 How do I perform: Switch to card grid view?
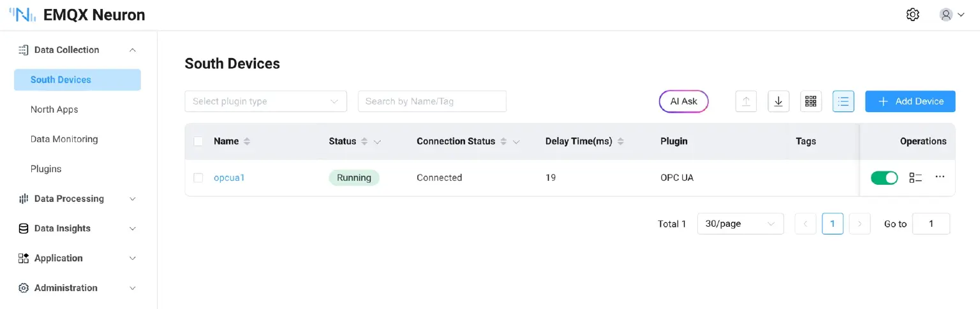[811, 101]
